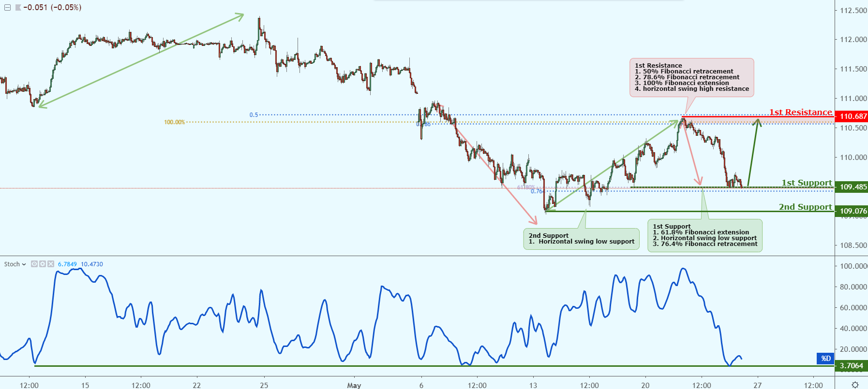The image size is (868, 389).
Task: Click the 6.7849 stochastic %K value
Action: tap(67, 264)
